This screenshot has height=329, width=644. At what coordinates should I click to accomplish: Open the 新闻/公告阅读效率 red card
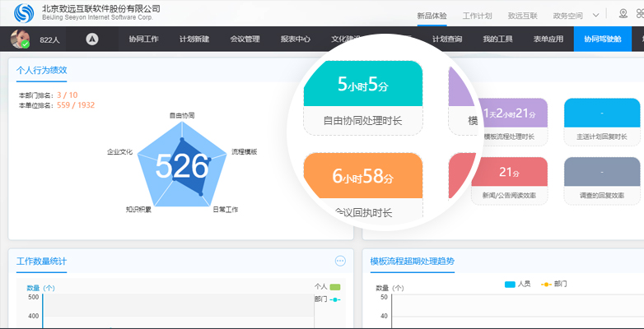point(509,181)
